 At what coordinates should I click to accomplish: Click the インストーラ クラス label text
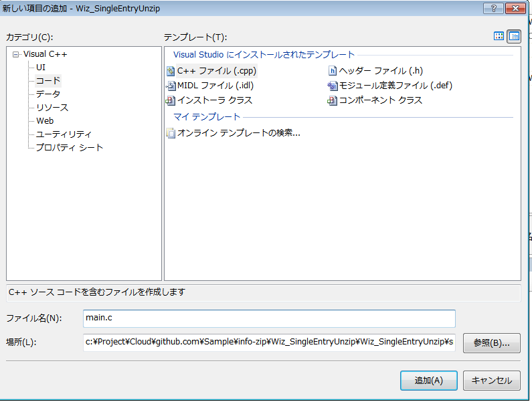(215, 100)
